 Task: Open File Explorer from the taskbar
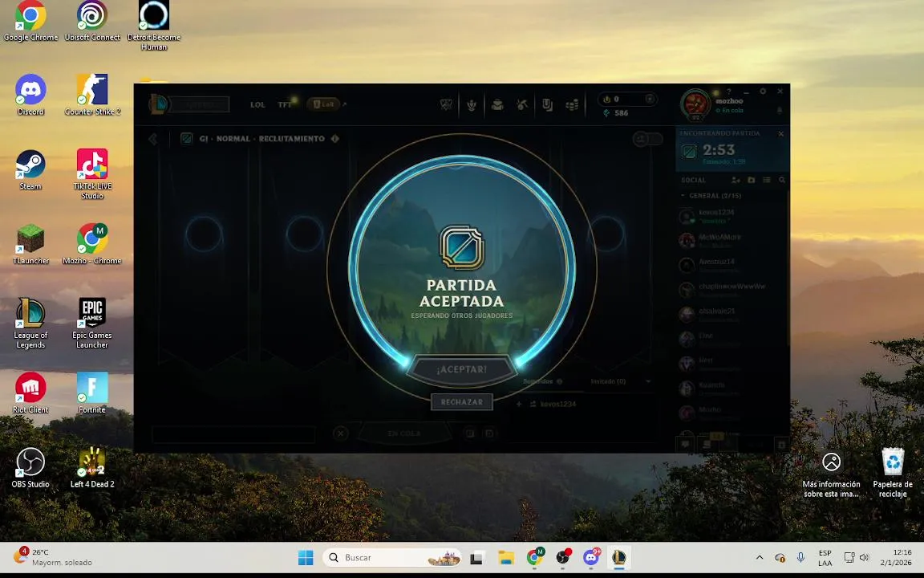[505, 557]
